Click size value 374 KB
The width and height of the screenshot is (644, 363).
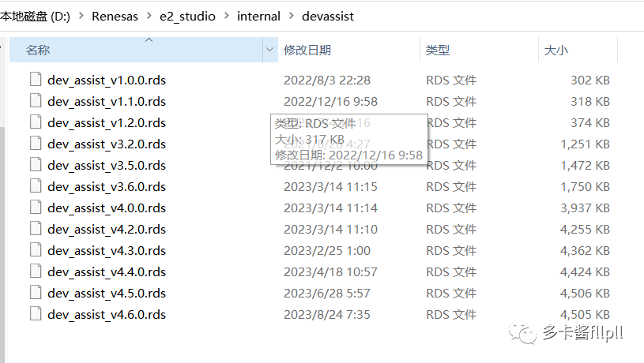pos(590,122)
